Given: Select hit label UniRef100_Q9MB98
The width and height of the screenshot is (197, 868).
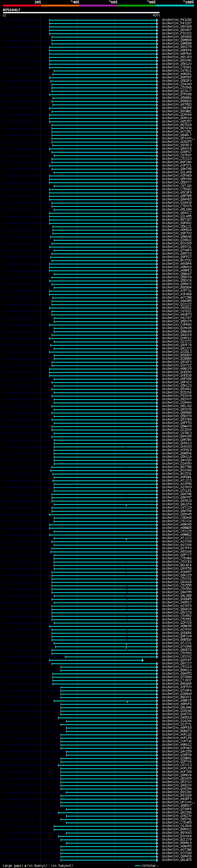Looking at the screenshot, I should 177,43.
